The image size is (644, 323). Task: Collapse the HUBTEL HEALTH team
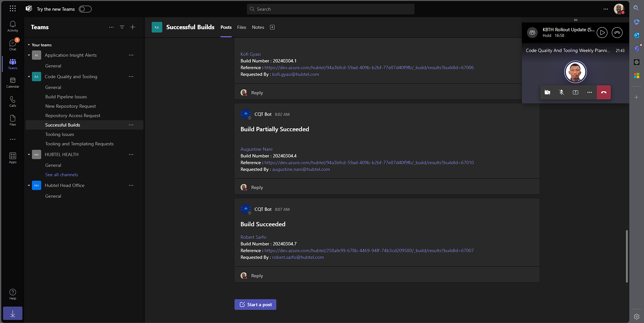coord(29,154)
